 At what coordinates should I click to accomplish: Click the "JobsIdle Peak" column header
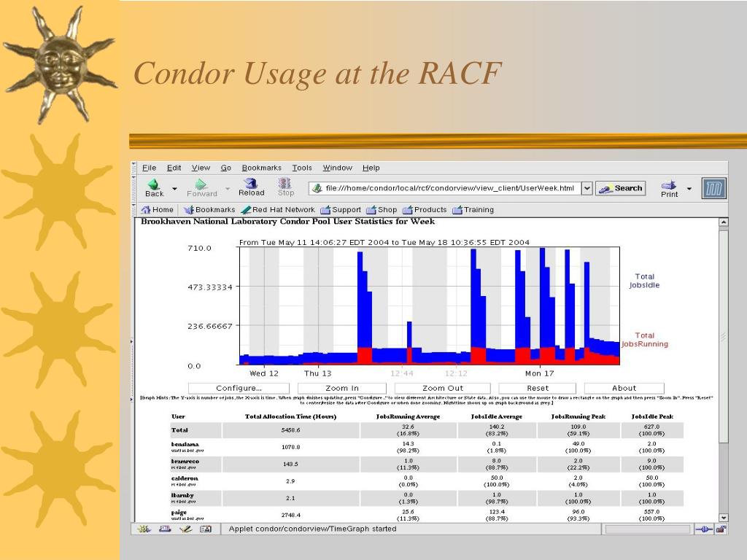coord(652,416)
